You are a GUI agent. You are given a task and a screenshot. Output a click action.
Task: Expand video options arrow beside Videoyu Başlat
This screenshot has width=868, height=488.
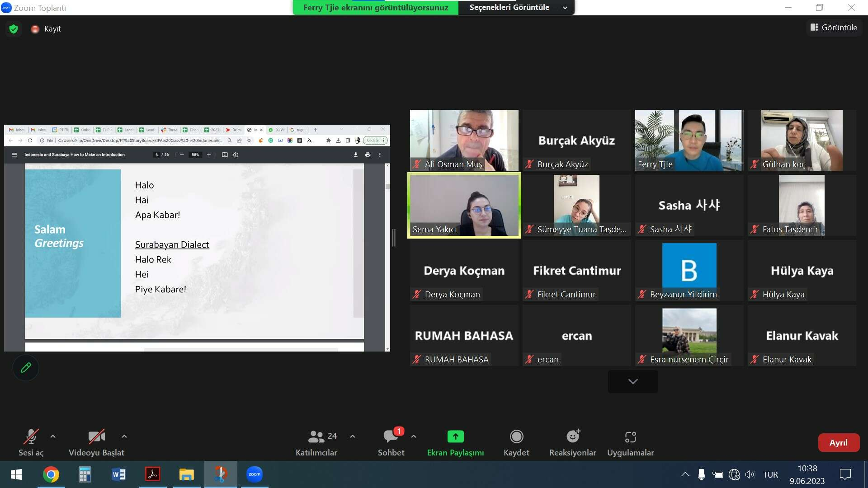[124, 436]
